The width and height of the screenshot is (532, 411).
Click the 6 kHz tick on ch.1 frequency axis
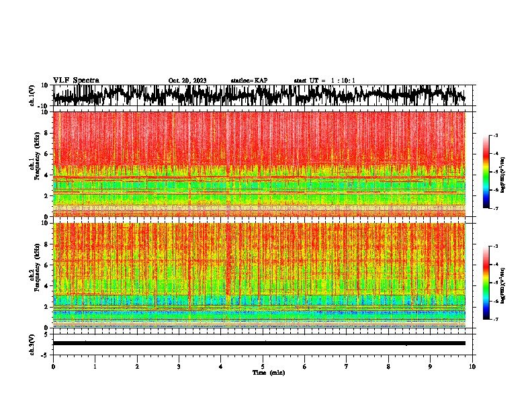point(47,154)
